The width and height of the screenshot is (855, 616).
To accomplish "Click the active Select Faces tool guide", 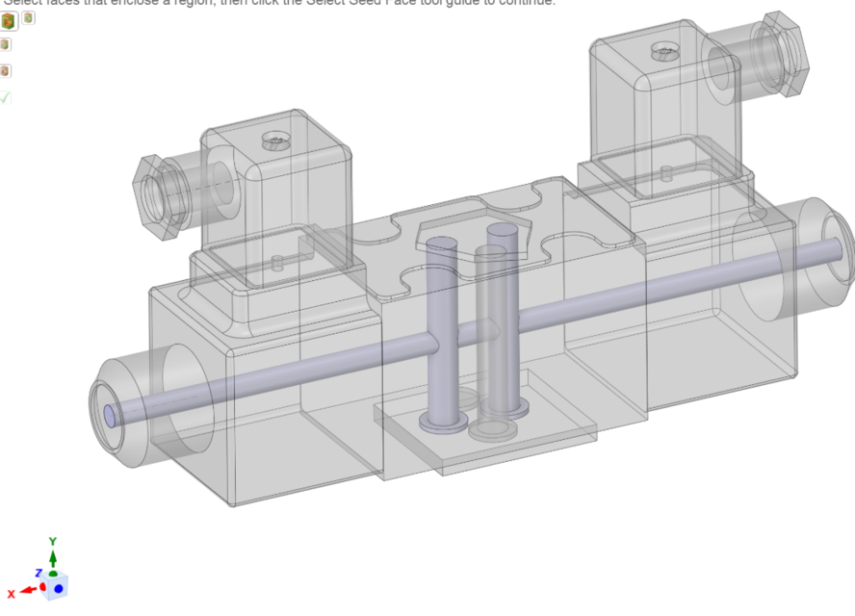I will (11, 20).
